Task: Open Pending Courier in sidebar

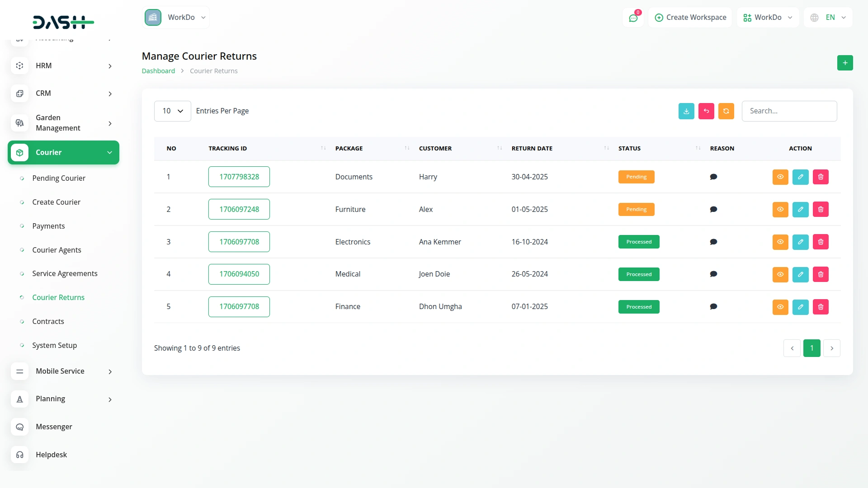Action: (59, 178)
